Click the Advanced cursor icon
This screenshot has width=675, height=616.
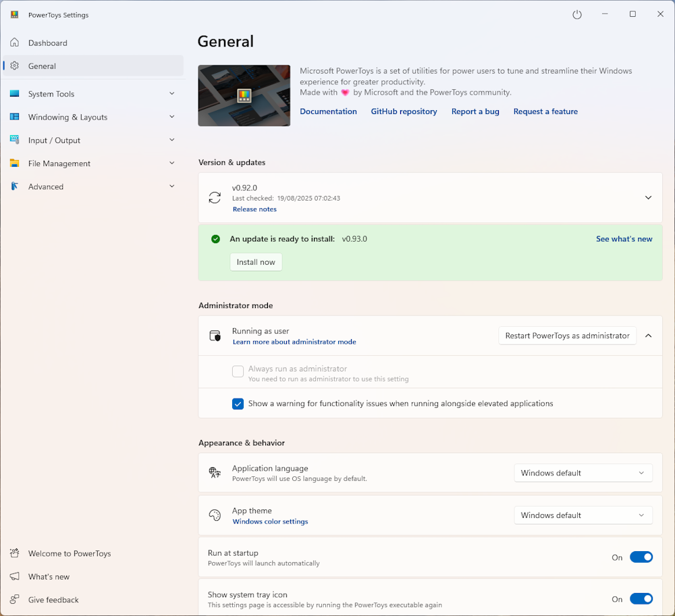15,186
